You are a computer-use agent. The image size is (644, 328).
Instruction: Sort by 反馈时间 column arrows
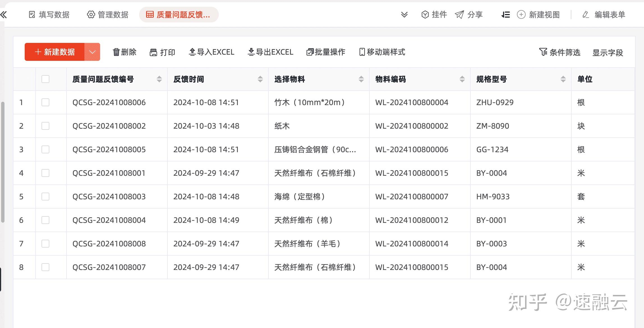pos(260,79)
